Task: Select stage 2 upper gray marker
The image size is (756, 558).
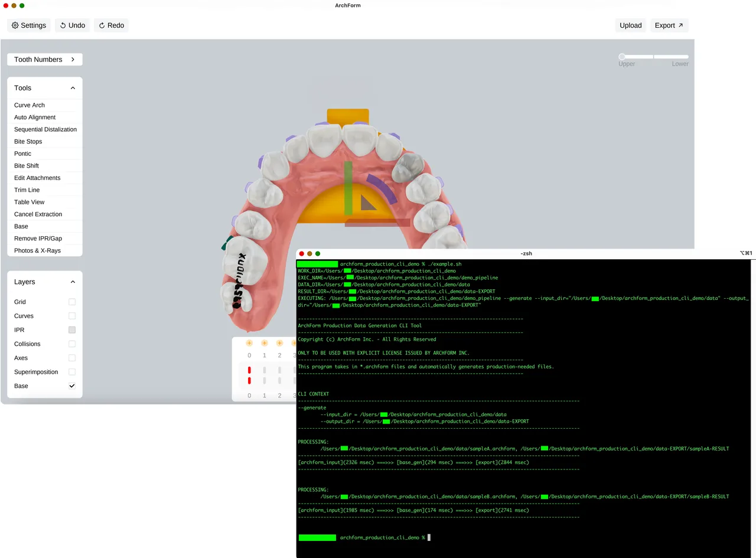Action: coord(280,370)
